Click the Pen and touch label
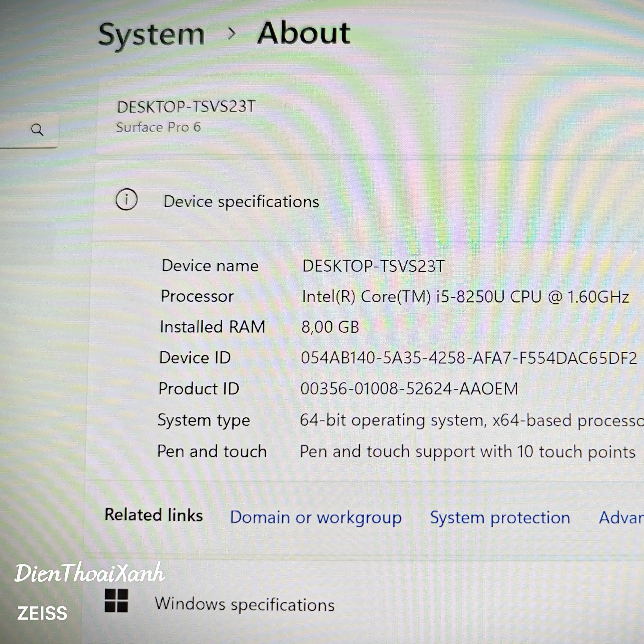 [x=212, y=452]
